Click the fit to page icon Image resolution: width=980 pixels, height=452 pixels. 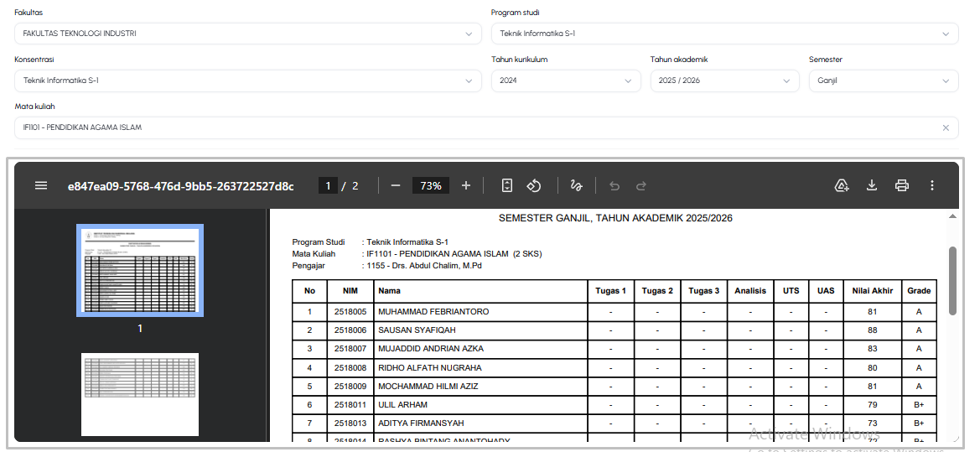[507, 185]
